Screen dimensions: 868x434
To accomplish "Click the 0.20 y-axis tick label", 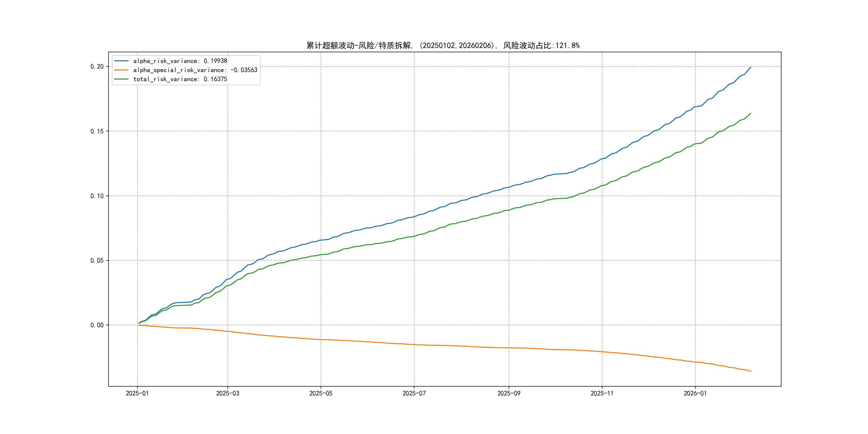I will [97, 67].
